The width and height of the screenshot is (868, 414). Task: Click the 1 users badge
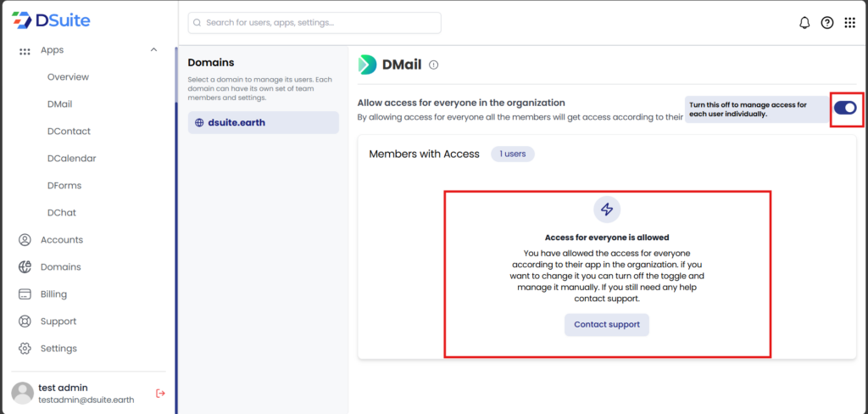[x=512, y=154]
